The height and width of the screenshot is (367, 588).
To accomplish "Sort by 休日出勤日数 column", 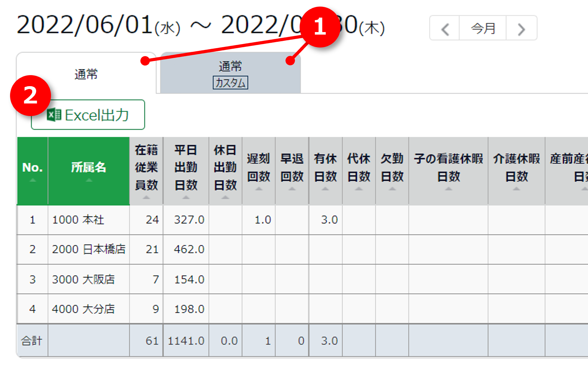I will [225, 171].
